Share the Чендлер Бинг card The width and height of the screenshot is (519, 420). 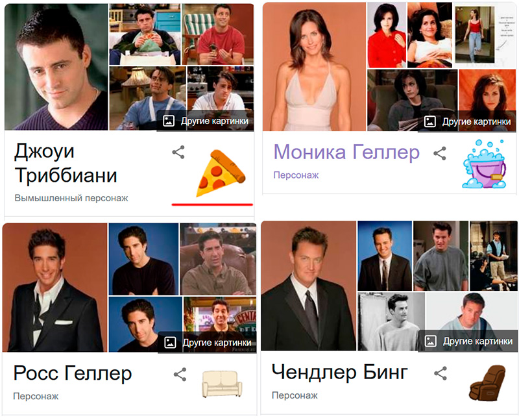point(441,373)
